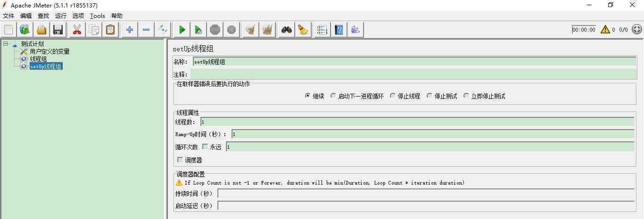Image resolution: width=644 pixels, height=219 pixels.
Task: Open the 查找 menu
Action: pyautogui.click(x=43, y=16)
